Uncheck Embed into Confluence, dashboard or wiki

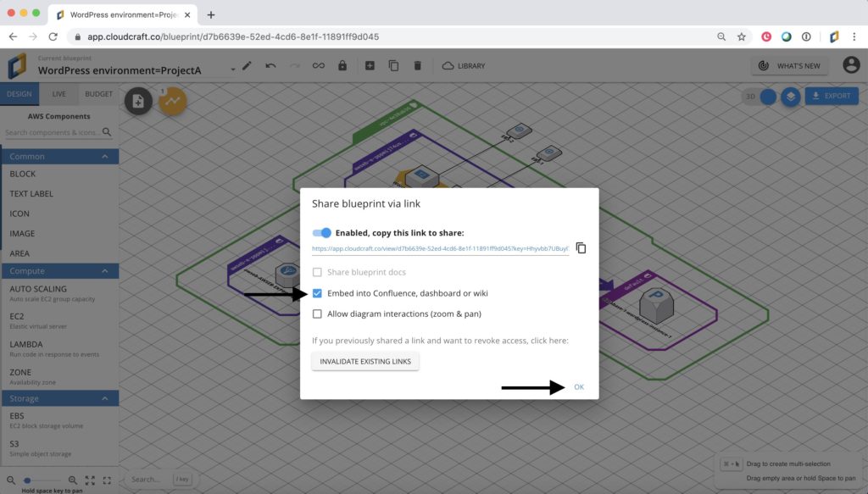click(318, 294)
